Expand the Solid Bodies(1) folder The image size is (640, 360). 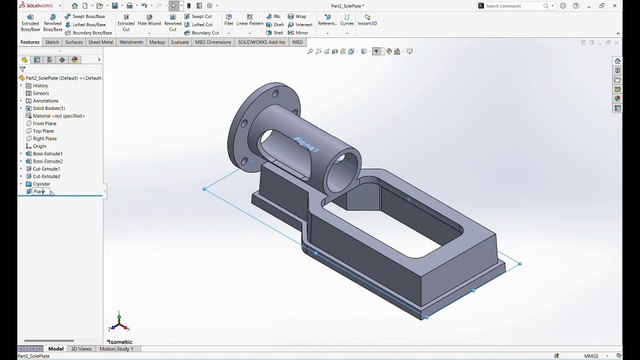tap(22, 108)
